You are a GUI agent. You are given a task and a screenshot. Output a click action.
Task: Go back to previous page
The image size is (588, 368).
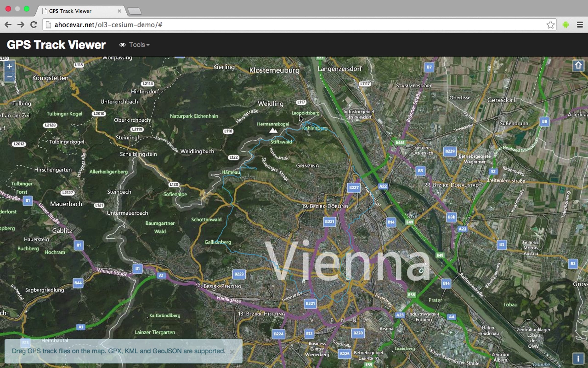(8, 25)
